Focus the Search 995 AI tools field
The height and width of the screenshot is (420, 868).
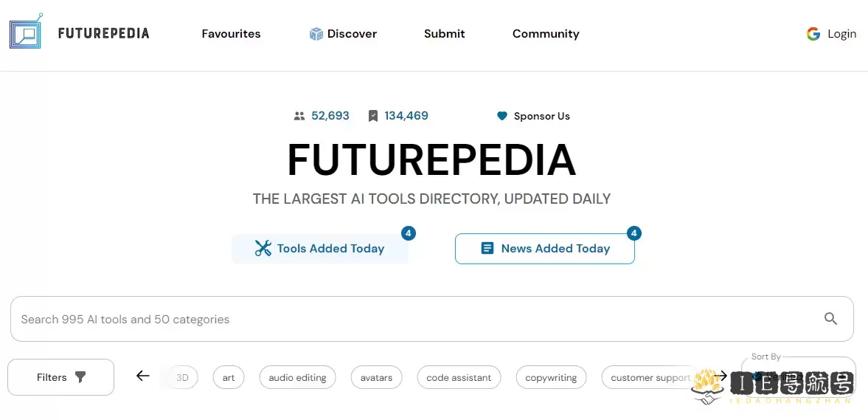[431, 319]
